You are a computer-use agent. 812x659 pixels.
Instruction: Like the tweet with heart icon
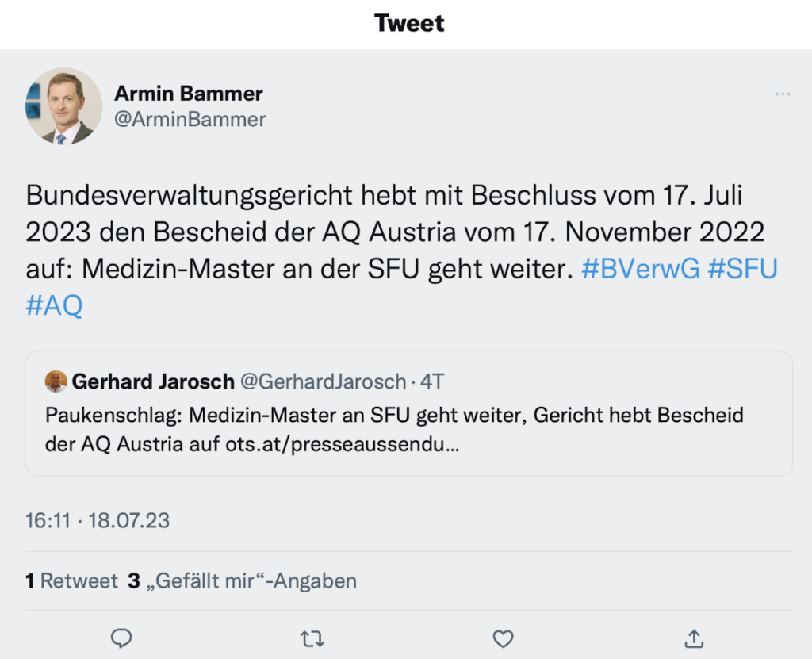(x=504, y=638)
